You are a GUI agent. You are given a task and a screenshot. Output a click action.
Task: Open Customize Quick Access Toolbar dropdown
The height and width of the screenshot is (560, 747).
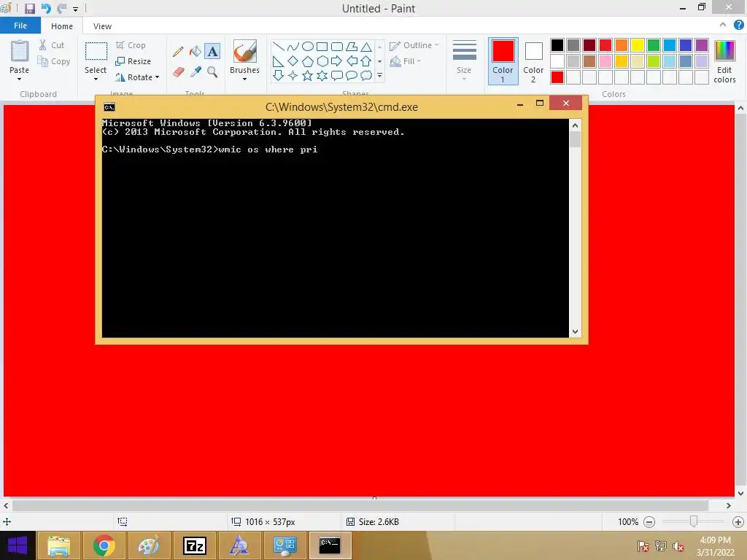[75, 9]
